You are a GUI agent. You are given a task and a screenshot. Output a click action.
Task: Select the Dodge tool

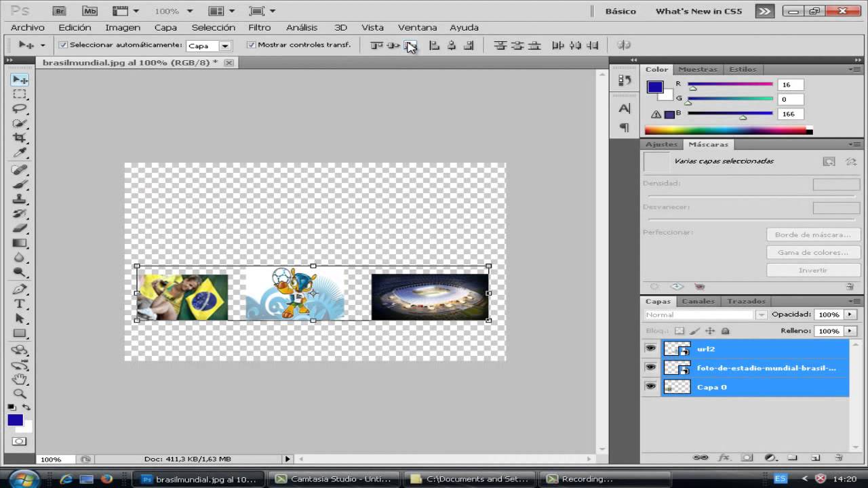20,272
